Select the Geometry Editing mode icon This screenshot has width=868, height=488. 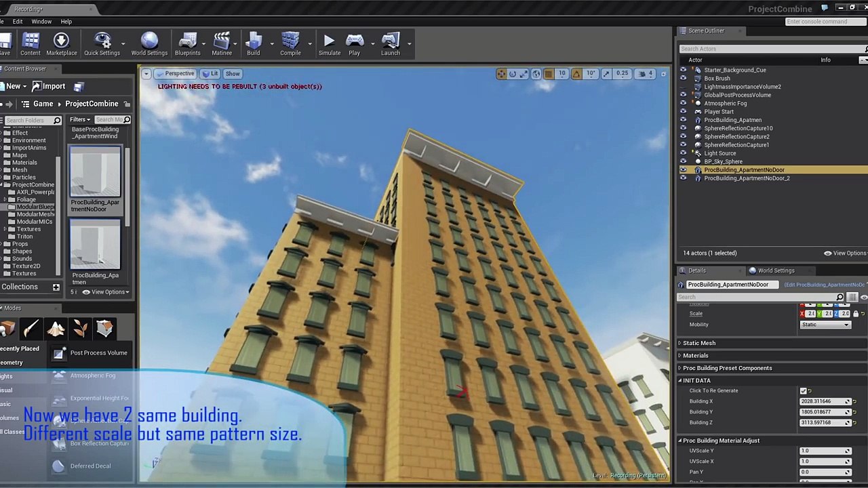point(104,329)
